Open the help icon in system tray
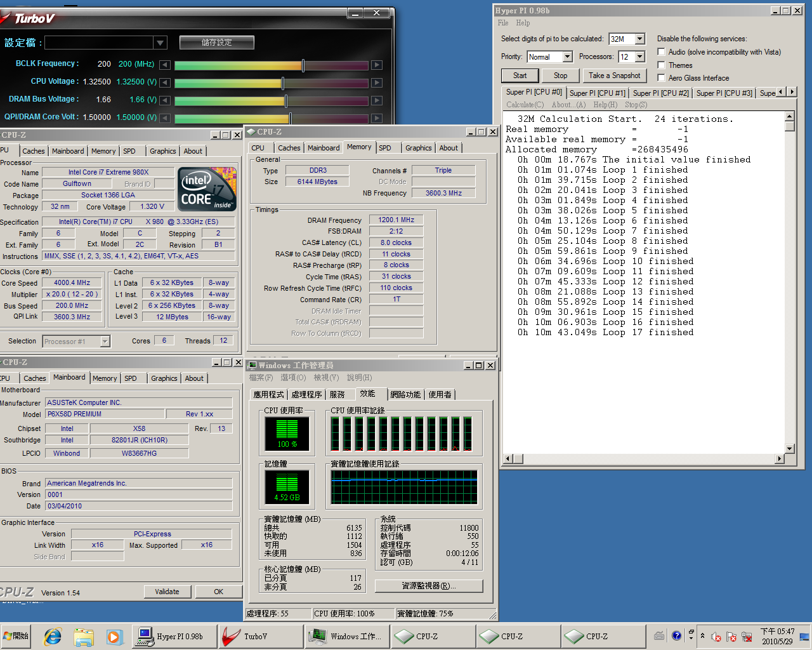The height and width of the screenshot is (650, 812). point(676,635)
